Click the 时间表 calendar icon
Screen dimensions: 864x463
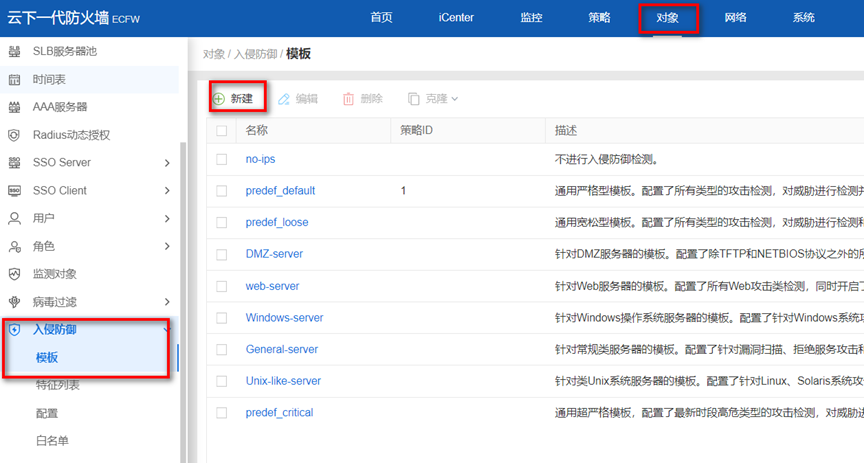click(x=14, y=79)
